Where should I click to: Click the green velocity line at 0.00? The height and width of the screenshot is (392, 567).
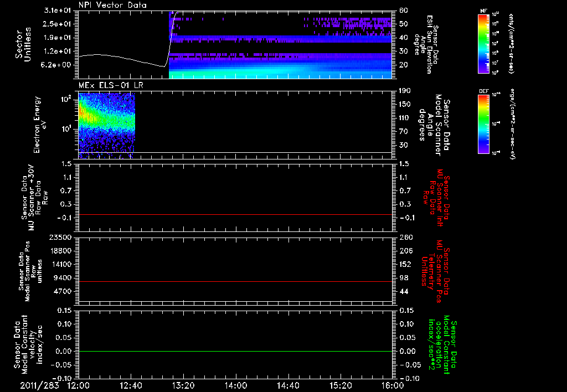[x=235, y=351]
